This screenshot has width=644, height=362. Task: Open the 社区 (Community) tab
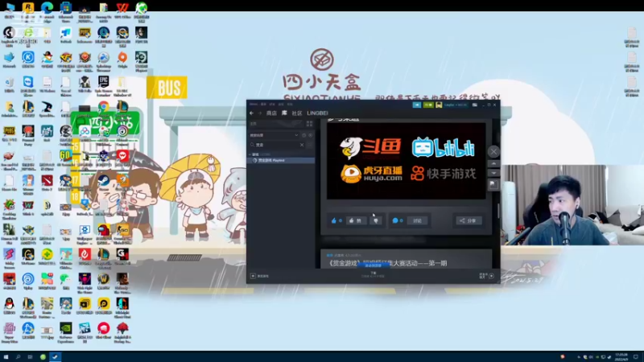297,113
